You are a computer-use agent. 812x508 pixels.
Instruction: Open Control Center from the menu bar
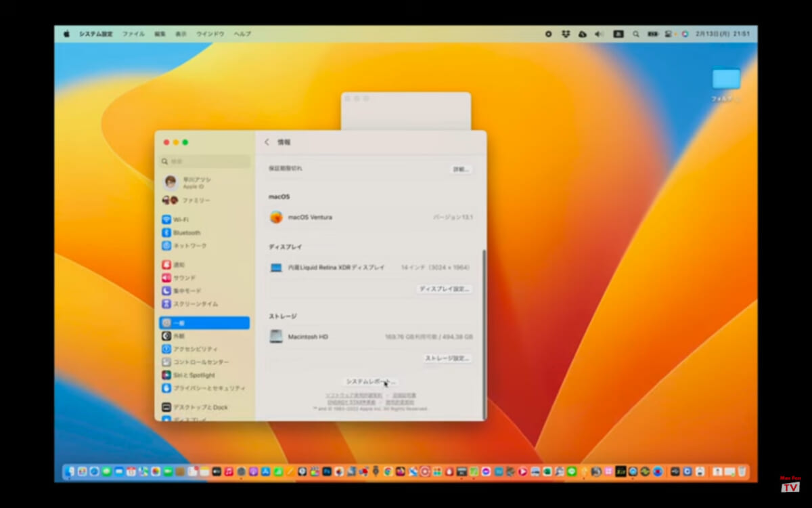(x=669, y=34)
